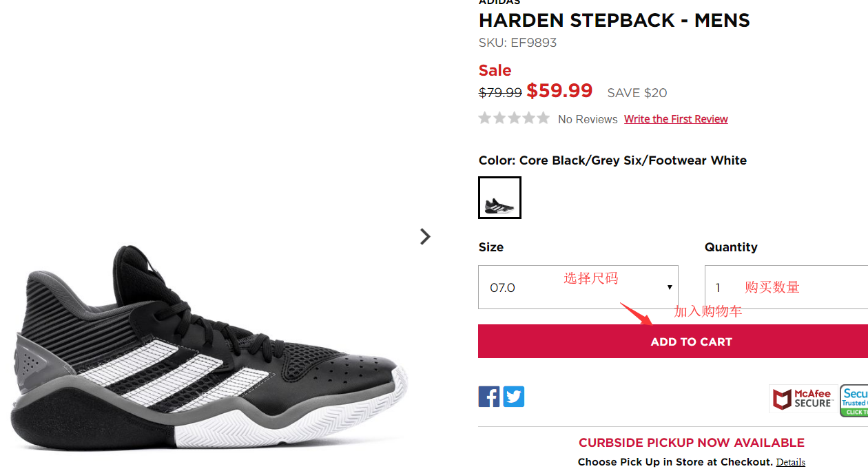This screenshot has height=471, width=868.
Task: Click the second rating star
Action: [499, 118]
